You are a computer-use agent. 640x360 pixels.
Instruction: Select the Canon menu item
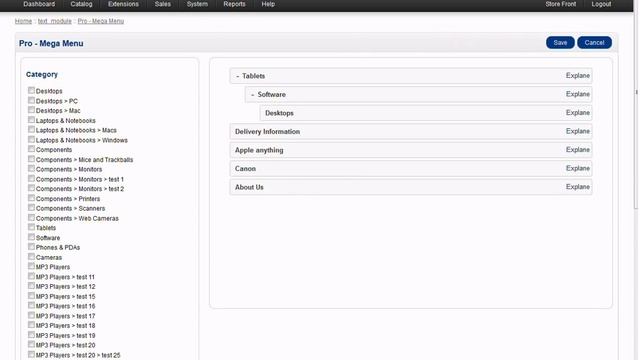pos(411,168)
